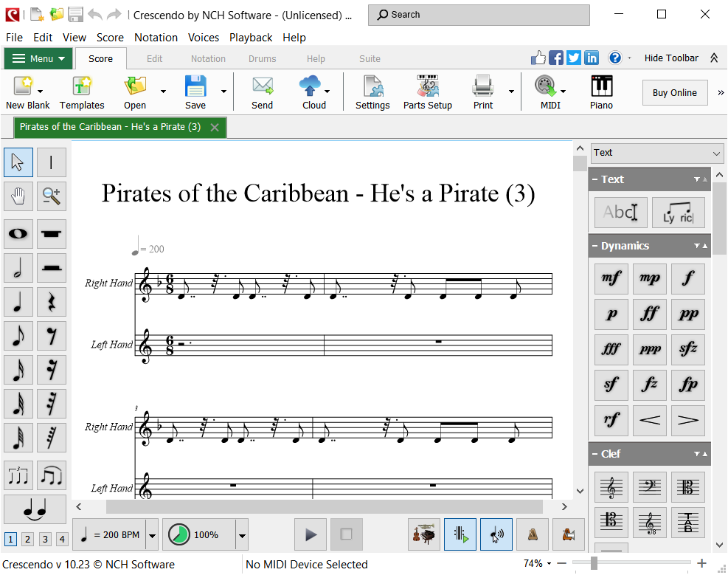Viewport: 728px width, 575px height.
Task: Open Parts Setup from toolbar
Action: coord(427,92)
